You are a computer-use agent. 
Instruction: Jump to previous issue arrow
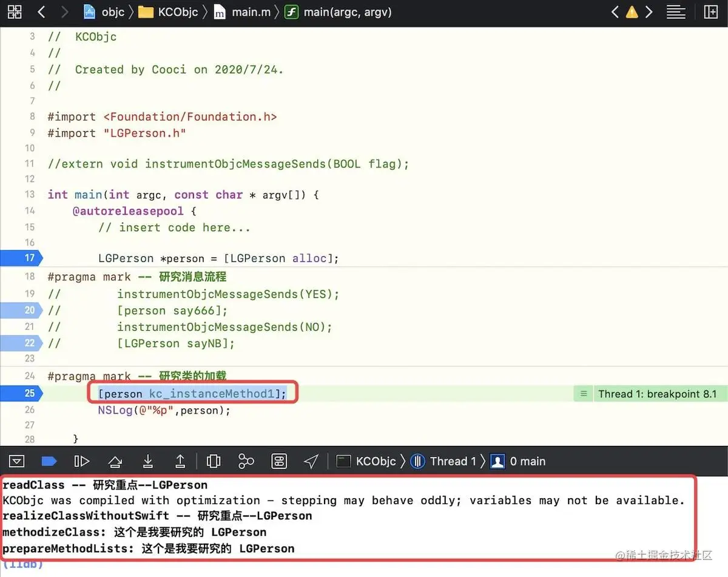point(615,12)
